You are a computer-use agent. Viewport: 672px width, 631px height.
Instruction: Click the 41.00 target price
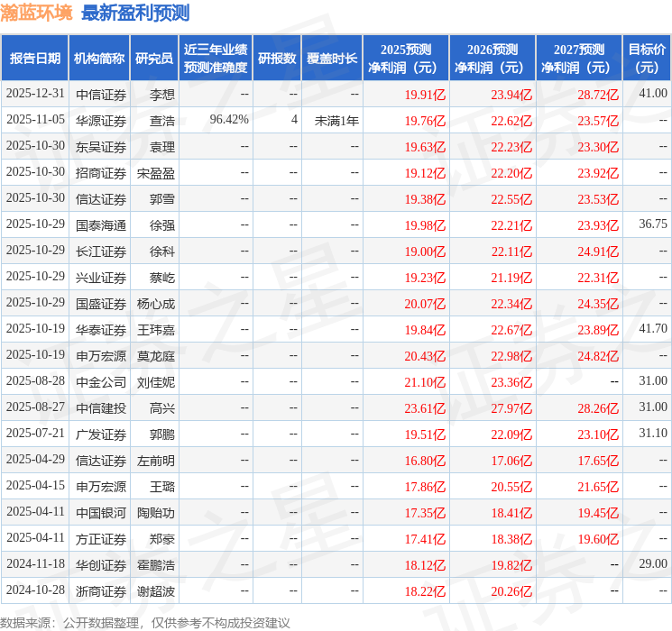[x=653, y=94]
